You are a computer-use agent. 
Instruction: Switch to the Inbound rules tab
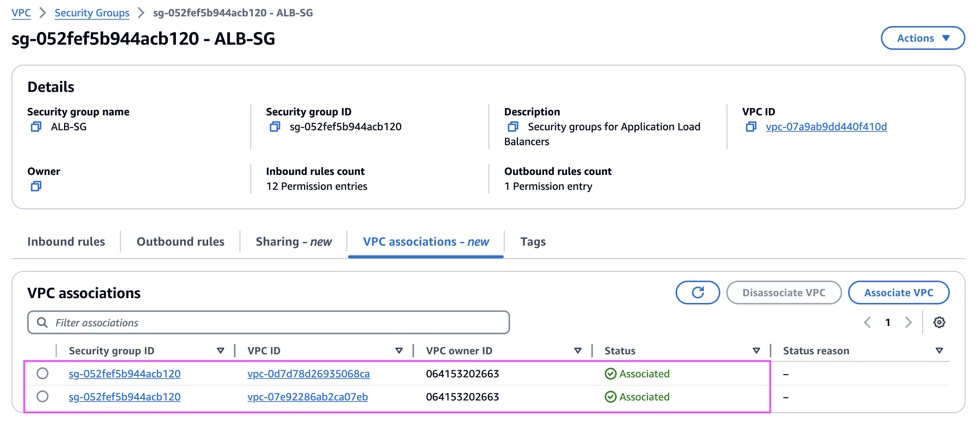click(66, 242)
